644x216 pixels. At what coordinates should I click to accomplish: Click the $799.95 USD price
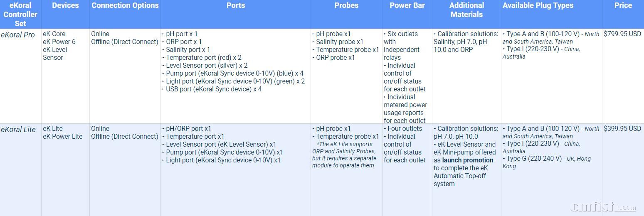click(622, 34)
